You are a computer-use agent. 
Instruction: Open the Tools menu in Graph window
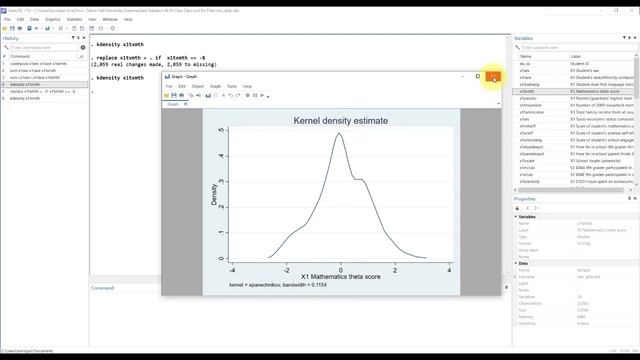click(x=232, y=87)
